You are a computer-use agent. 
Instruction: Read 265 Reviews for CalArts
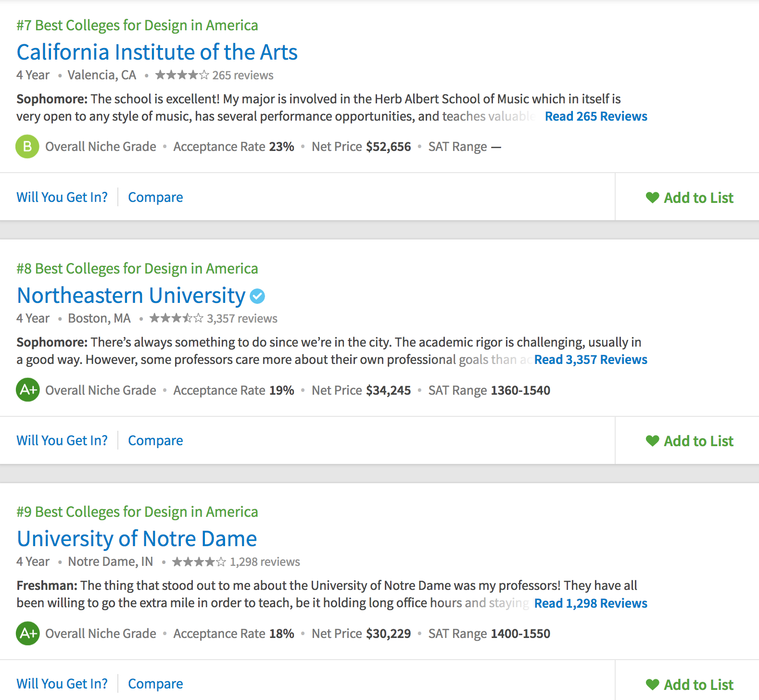(595, 116)
